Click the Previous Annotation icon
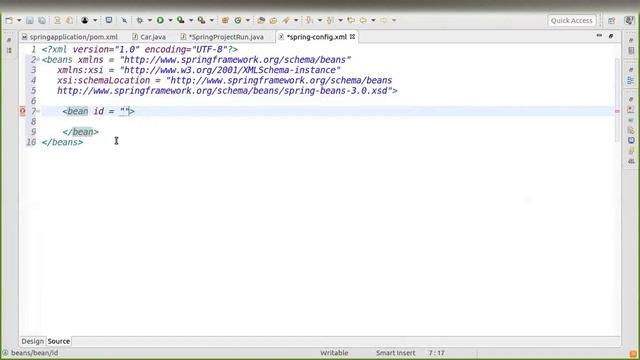The width and height of the screenshot is (640, 360). coord(330,20)
